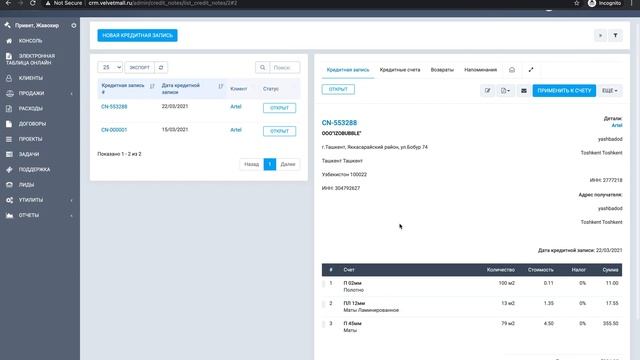Image resolution: width=640 pixels, height=360 pixels.
Task: Open the 25 rows per page dropdown
Action: tap(110, 67)
